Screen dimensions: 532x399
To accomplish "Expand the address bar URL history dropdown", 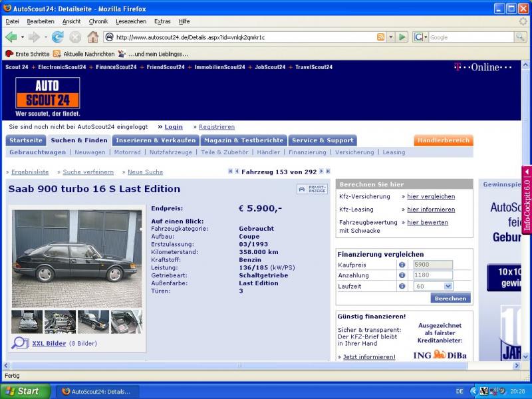I will coord(391,37).
